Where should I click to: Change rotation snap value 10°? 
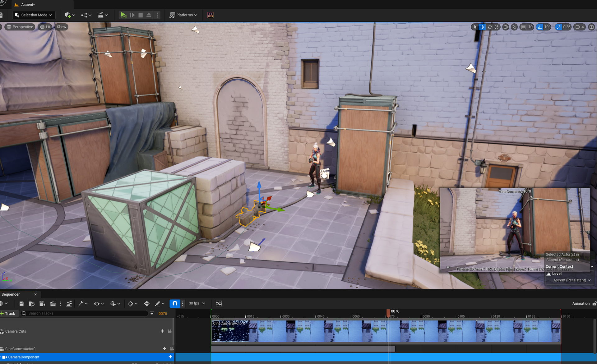[x=547, y=27]
